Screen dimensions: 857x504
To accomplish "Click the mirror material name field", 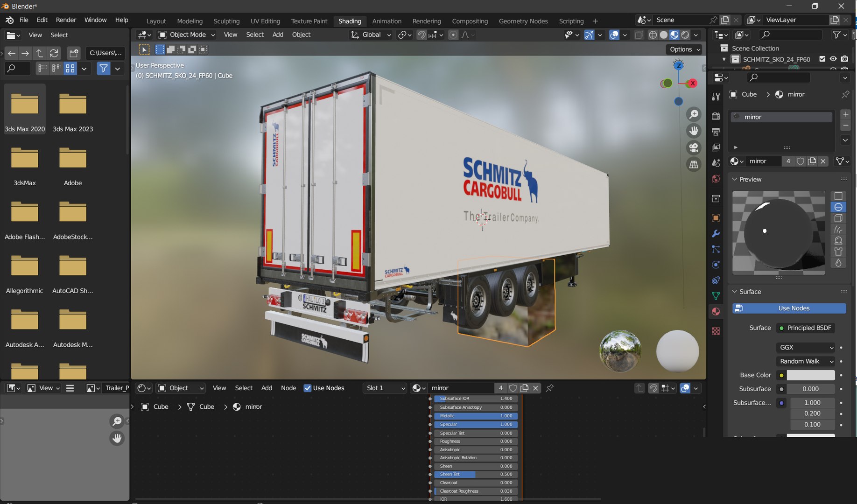I will coord(764,161).
